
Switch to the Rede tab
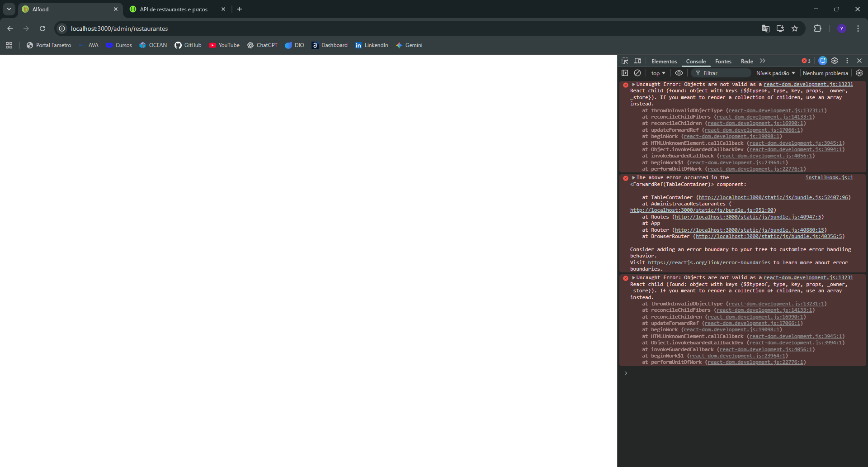(x=747, y=61)
